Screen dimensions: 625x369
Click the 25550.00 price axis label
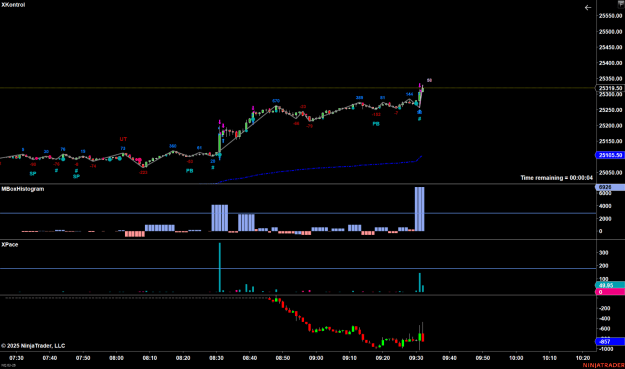610,16
